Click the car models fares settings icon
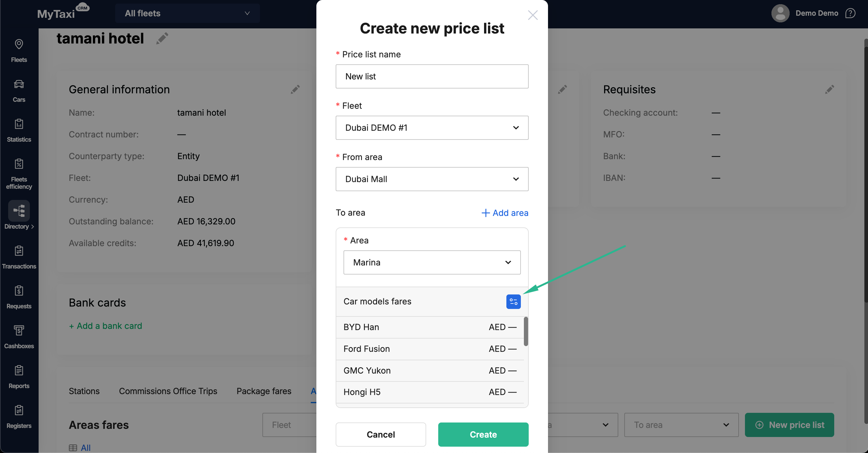Image resolution: width=868 pixels, height=453 pixels. 513,302
